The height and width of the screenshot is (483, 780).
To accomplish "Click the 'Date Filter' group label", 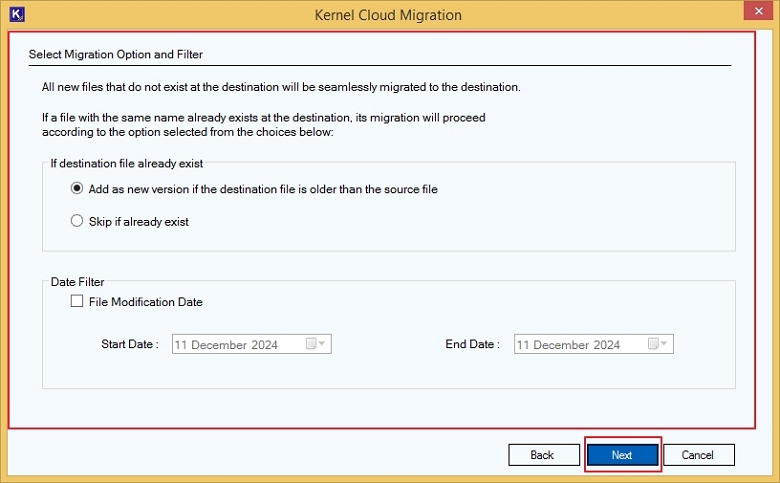I will 78,282.
